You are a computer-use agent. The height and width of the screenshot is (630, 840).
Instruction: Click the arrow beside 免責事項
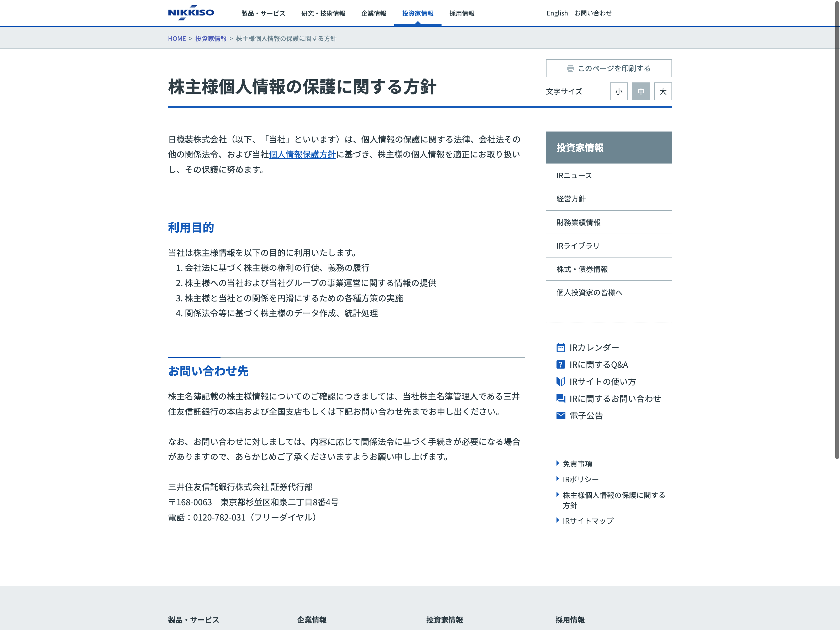click(558, 463)
